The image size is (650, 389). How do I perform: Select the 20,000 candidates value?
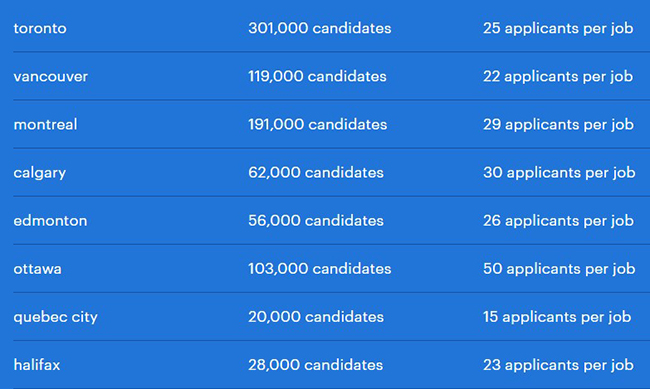(316, 317)
